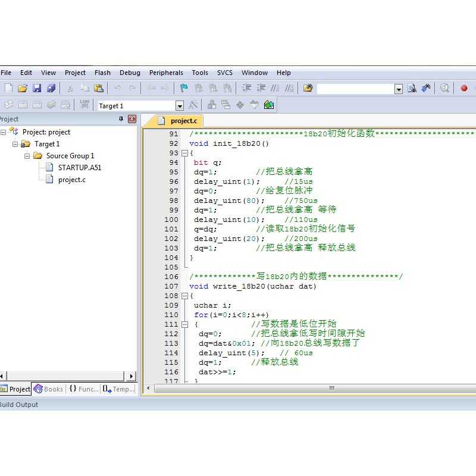Viewport: 476px width, 476px height.
Task: Collapse the code fold at line 111
Action: pos(184,324)
